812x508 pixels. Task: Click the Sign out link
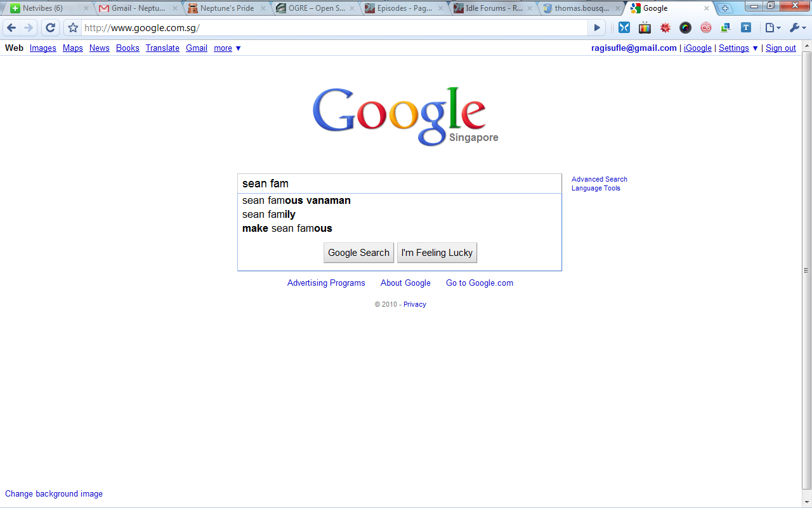[x=781, y=48]
